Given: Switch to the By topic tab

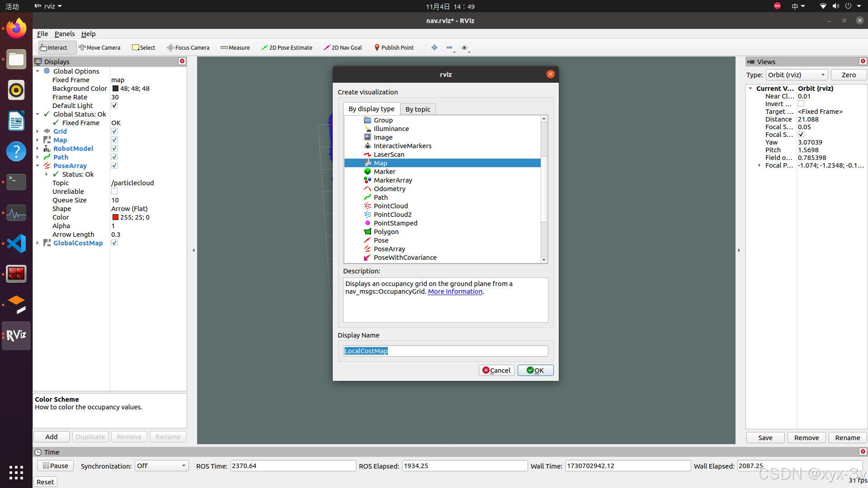Looking at the screenshot, I should tap(417, 109).
